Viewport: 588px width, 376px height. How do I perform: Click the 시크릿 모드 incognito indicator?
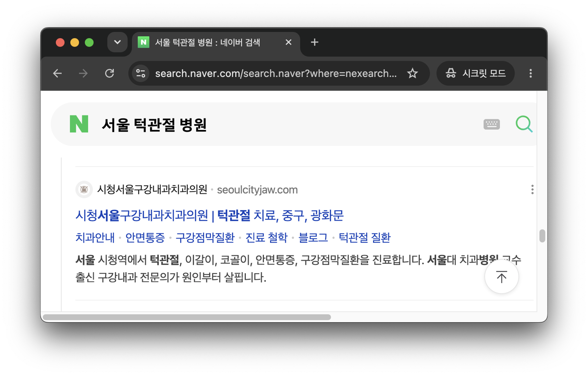[476, 73]
